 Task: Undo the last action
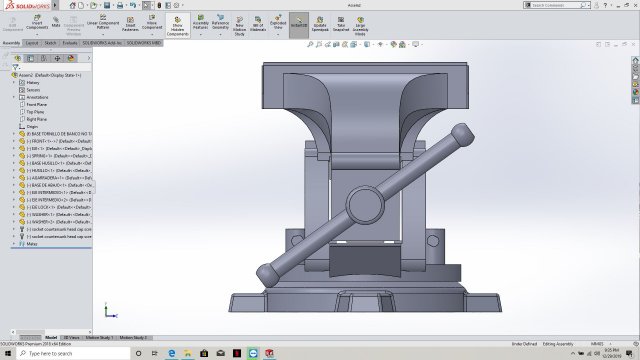pos(133,5)
